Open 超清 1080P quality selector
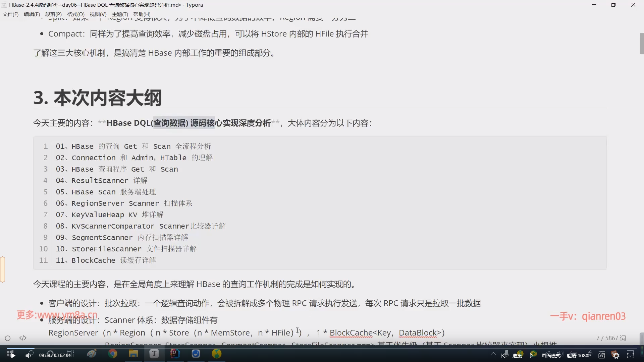 (x=579, y=355)
